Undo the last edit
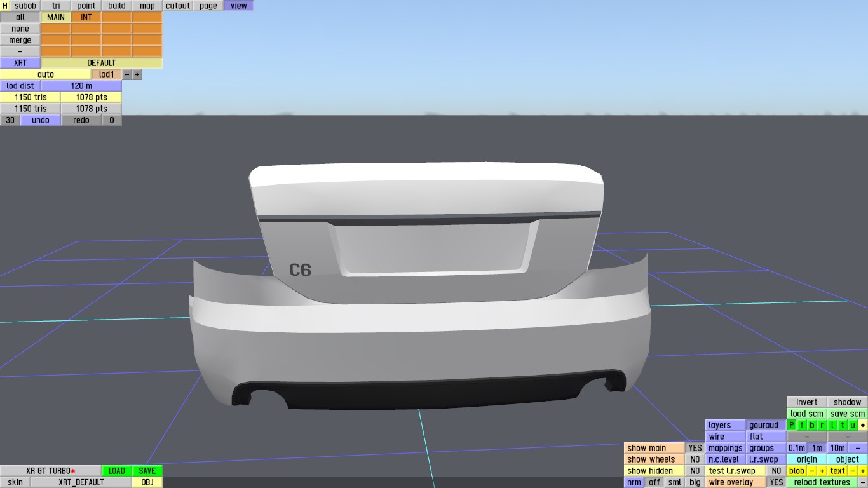The image size is (868, 488). pyautogui.click(x=41, y=120)
